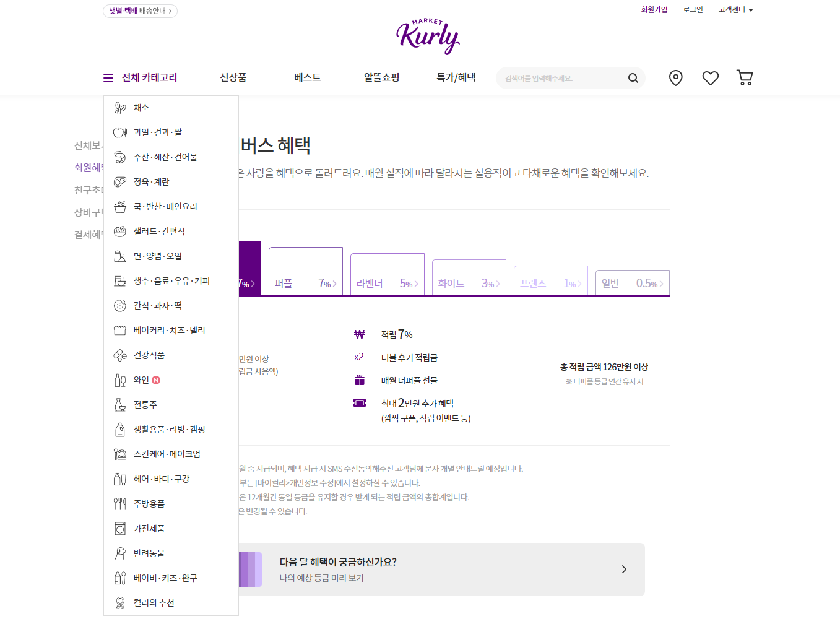Click the 반려동물 pet icon

[x=120, y=553]
